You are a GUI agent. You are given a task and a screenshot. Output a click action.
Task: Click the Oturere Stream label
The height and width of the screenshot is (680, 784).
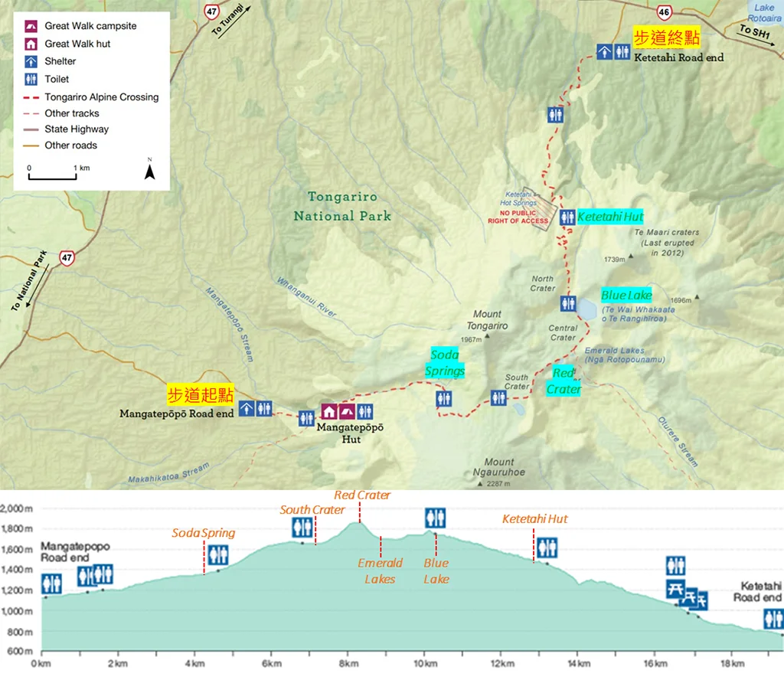click(x=678, y=442)
